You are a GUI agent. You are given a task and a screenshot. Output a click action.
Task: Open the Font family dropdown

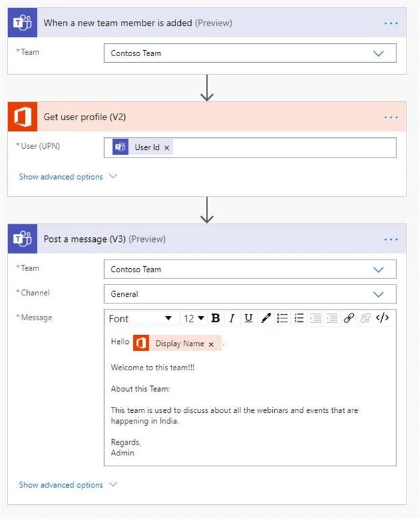click(140, 318)
